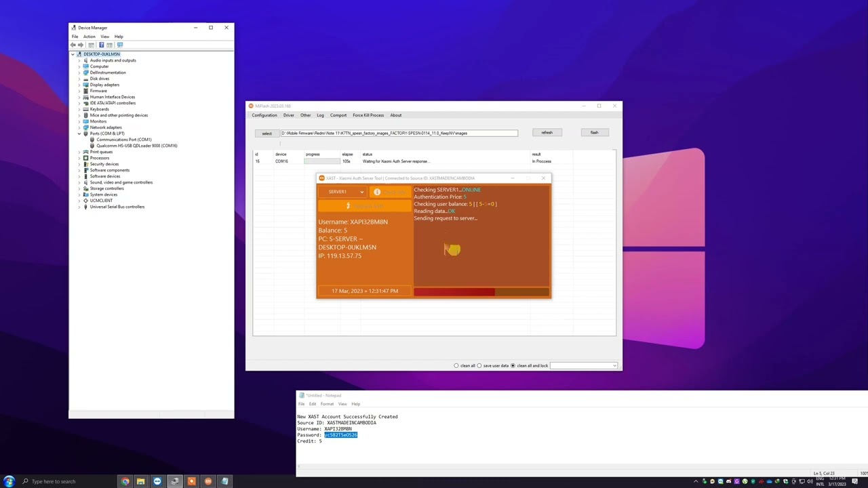Click the select button in MiFlash

click(x=267, y=133)
